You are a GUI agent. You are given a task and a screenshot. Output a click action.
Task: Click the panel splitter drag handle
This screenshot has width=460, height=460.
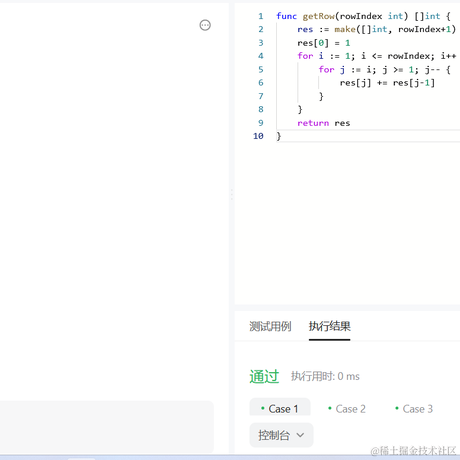[x=232, y=194]
